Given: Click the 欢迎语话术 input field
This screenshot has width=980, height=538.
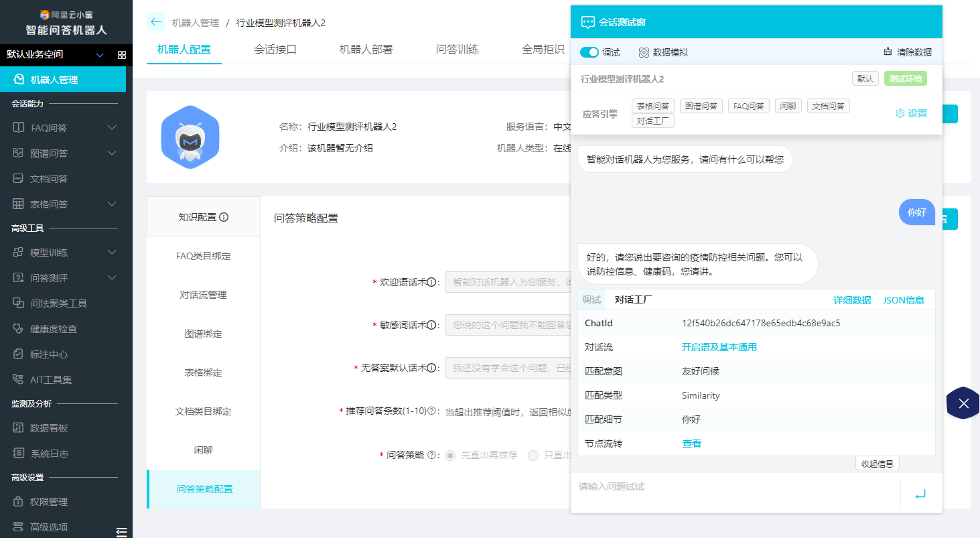Looking at the screenshot, I should tap(507, 282).
